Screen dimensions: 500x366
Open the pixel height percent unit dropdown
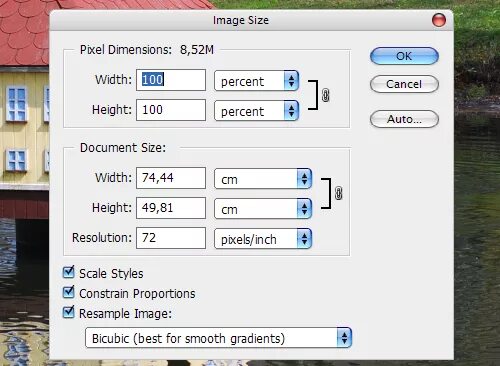point(256,111)
